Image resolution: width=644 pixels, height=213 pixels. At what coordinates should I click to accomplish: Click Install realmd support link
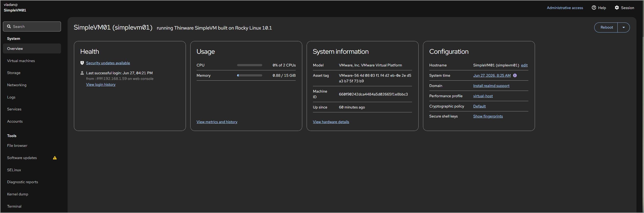coord(491,86)
